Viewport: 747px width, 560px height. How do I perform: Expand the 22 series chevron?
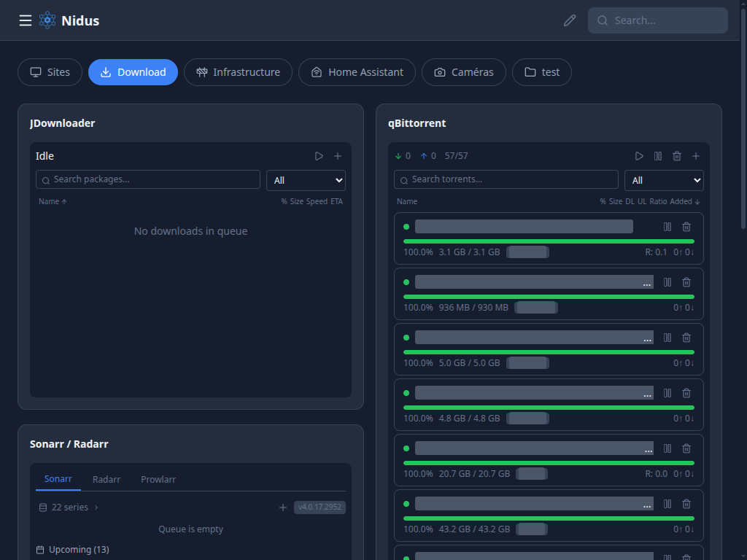click(x=96, y=507)
